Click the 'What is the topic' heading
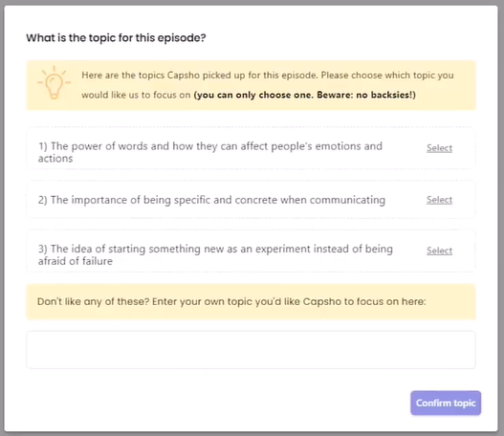Image resolution: width=504 pixels, height=436 pixels. point(116,38)
